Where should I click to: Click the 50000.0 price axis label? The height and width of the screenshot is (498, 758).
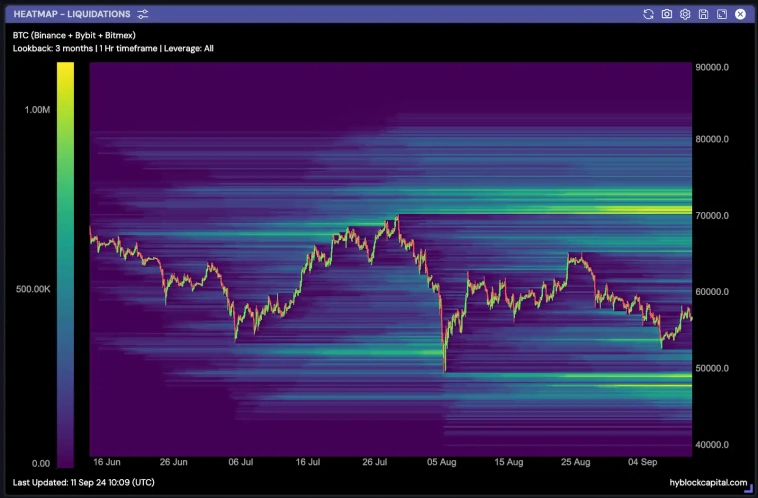[x=712, y=368]
